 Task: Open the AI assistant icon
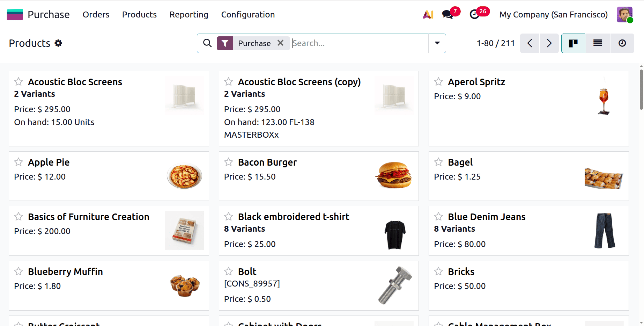coord(428,15)
